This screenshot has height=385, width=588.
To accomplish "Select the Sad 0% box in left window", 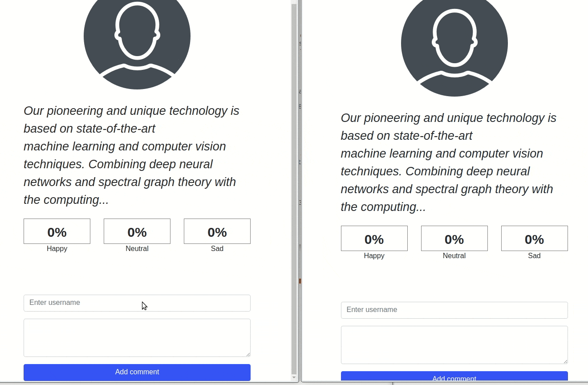I will [217, 231].
